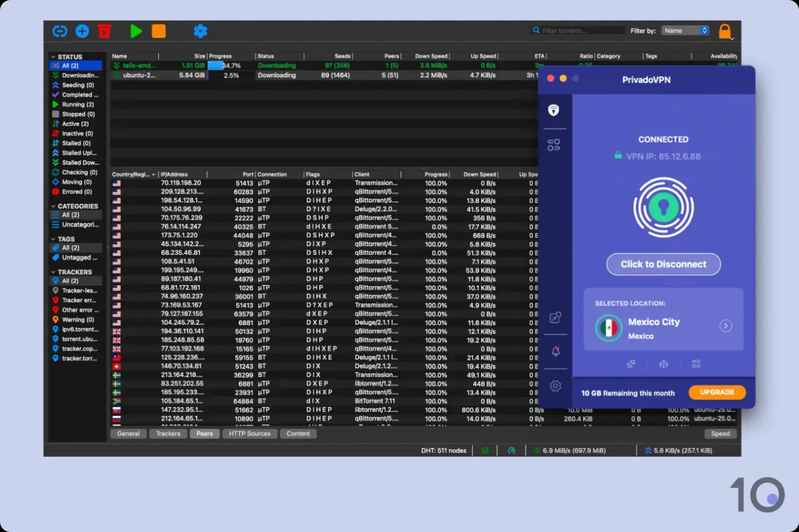
Task: Open PrivadoVPN notifications bell icon
Action: (x=555, y=351)
